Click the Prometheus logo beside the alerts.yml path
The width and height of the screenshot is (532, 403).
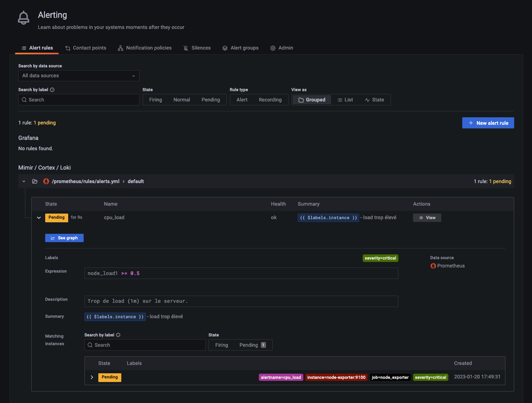pos(46,181)
